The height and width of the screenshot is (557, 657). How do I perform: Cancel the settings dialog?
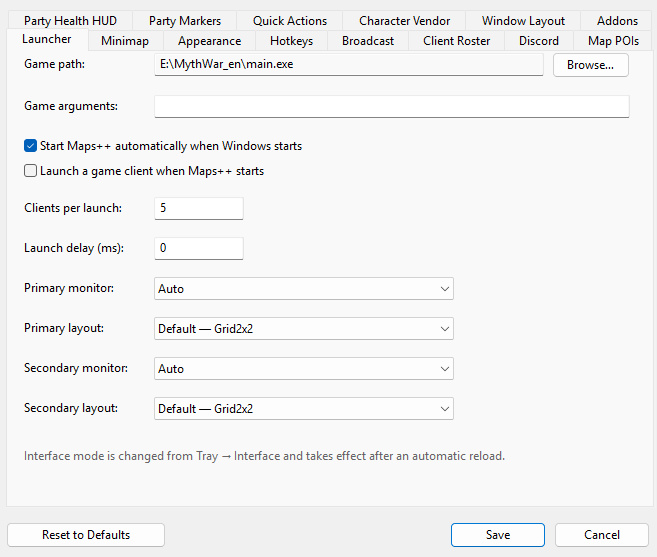point(602,535)
